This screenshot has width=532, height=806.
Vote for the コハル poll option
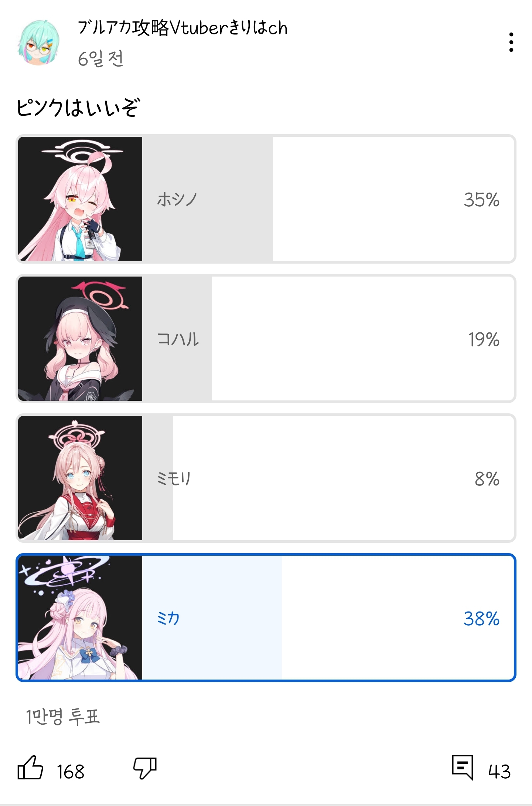266,339
